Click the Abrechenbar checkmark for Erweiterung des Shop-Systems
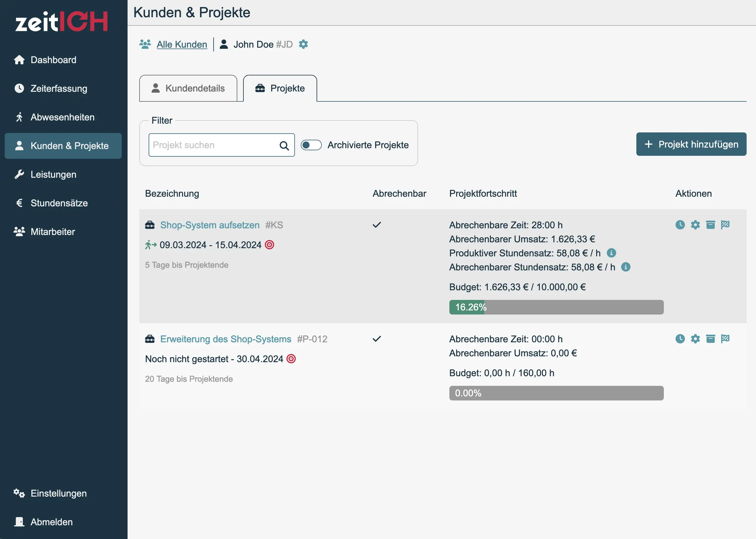The image size is (756, 539). pos(377,339)
